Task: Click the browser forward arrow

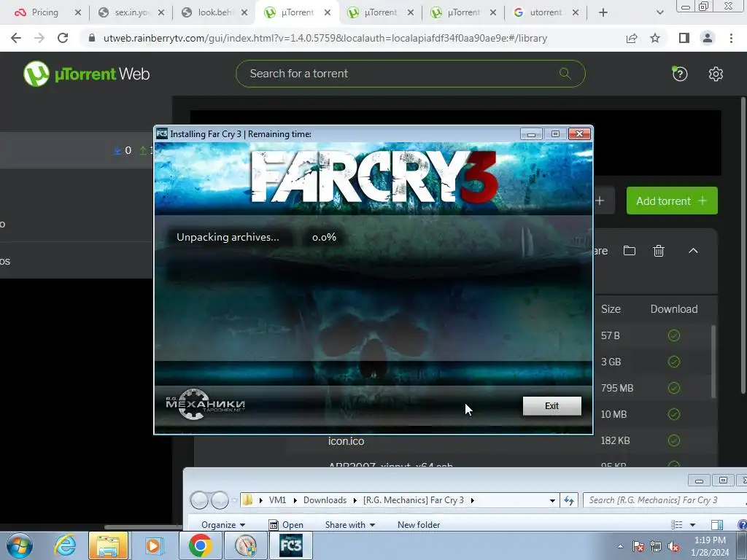Action: (39, 38)
